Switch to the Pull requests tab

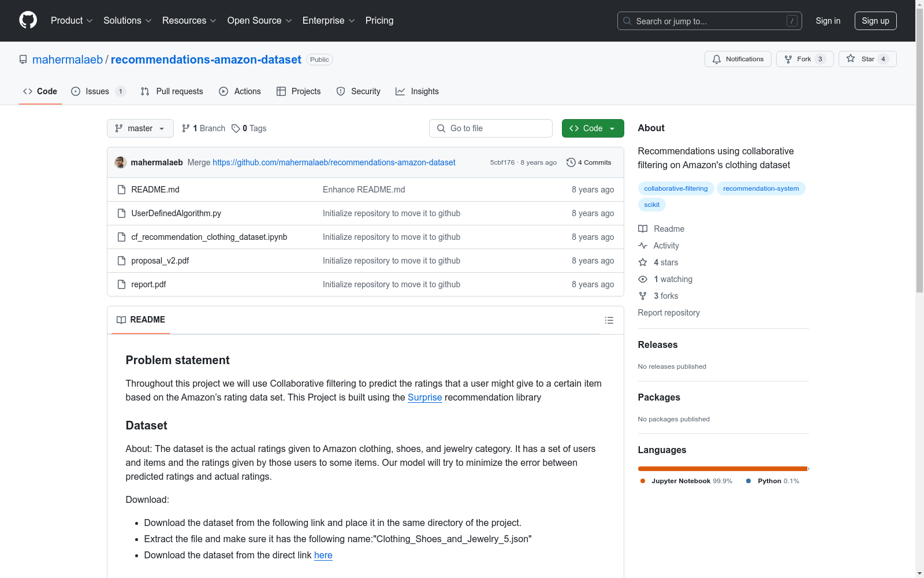click(172, 91)
